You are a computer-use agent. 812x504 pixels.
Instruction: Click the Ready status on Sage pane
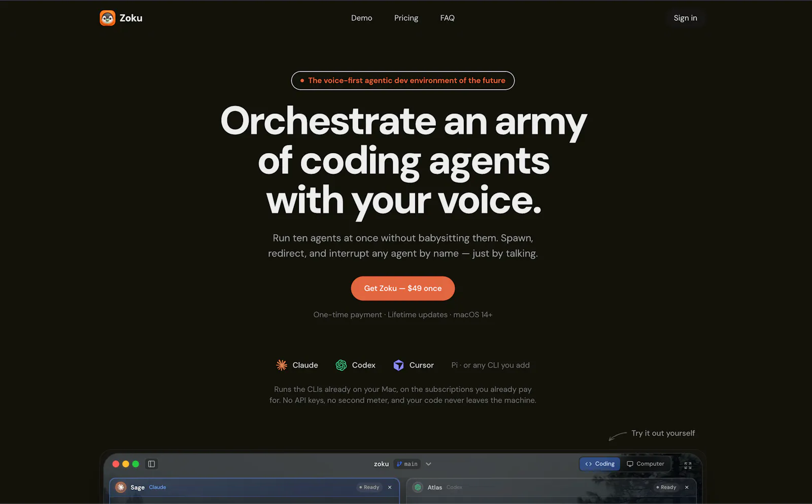coord(369,487)
